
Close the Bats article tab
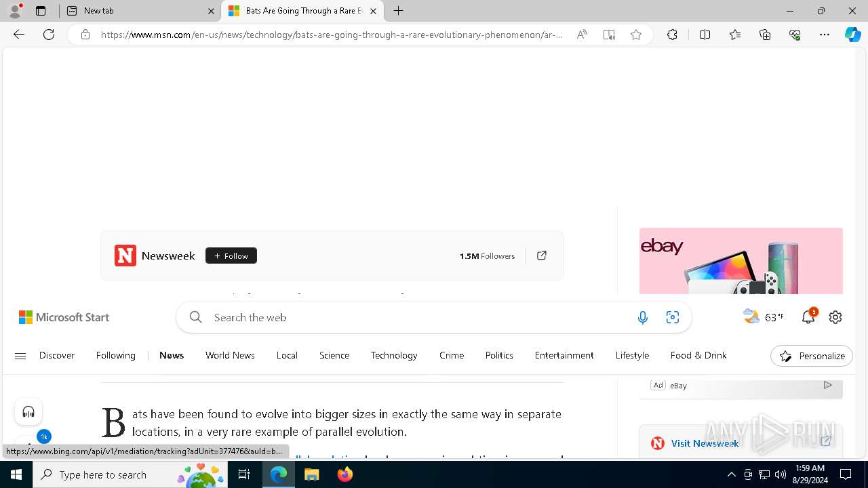(373, 11)
